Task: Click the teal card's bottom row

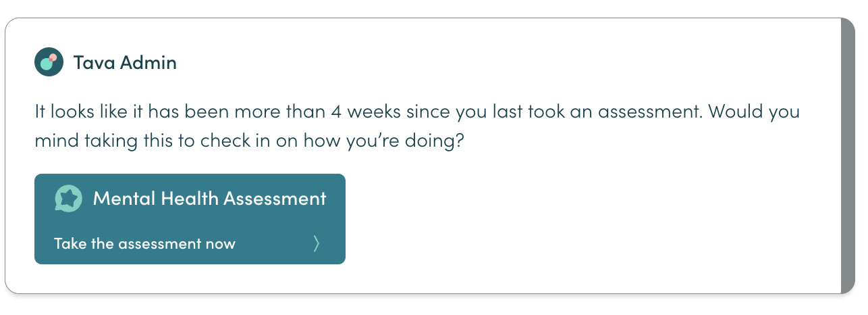Action: (190, 244)
